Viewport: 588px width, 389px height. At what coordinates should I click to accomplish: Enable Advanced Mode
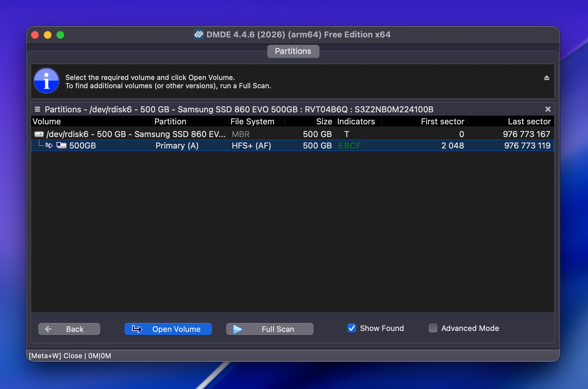click(x=433, y=328)
